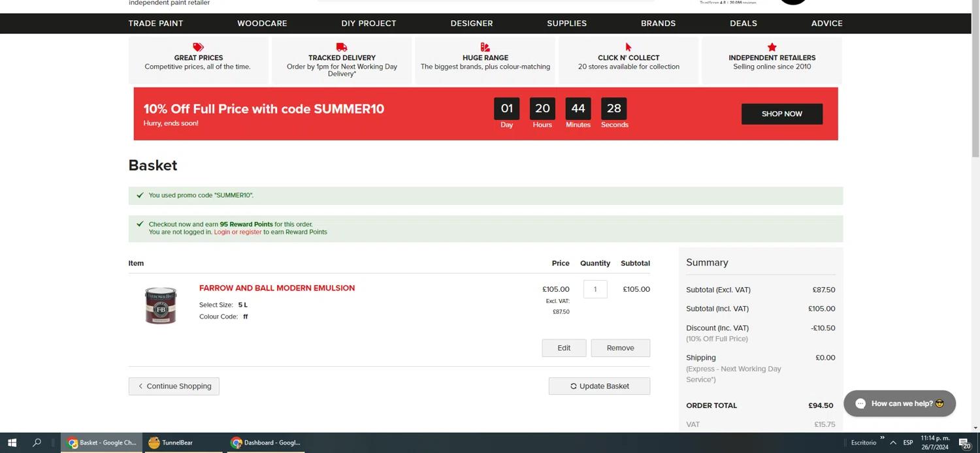Open the How can we help chat widget
This screenshot has height=453, width=980.
900,403
